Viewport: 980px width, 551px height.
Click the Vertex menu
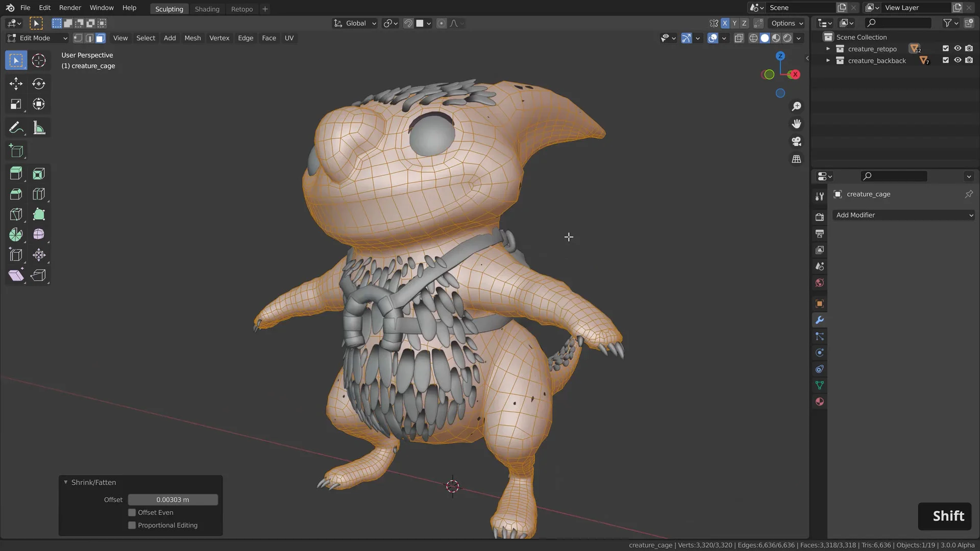tap(219, 38)
